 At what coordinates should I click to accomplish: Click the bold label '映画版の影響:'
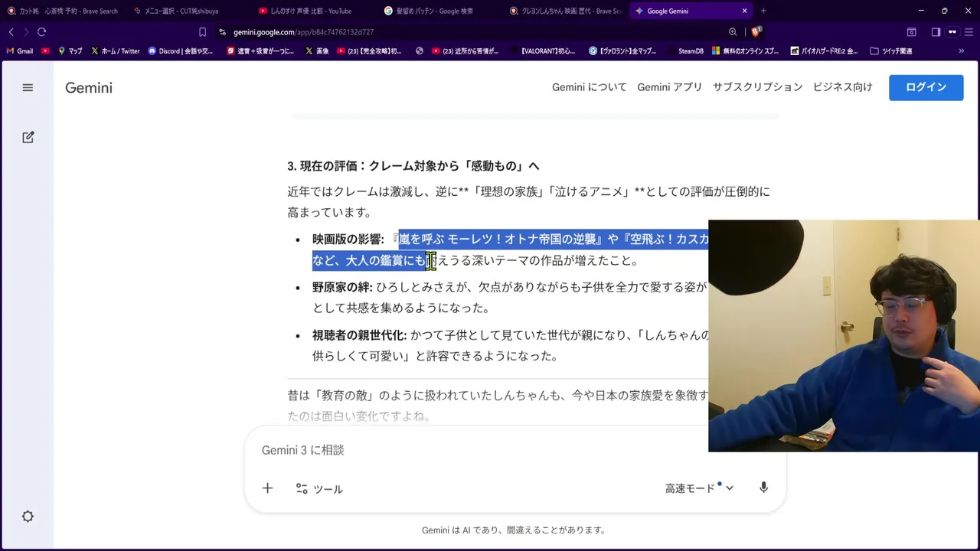(348, 240)
